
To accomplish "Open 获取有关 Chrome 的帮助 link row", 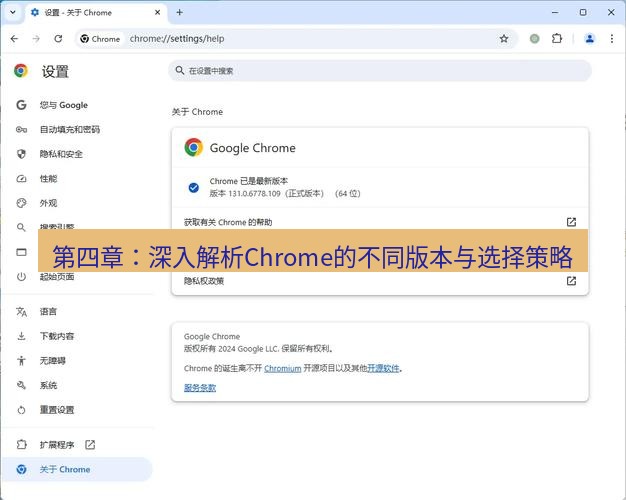I will [380, 222].
